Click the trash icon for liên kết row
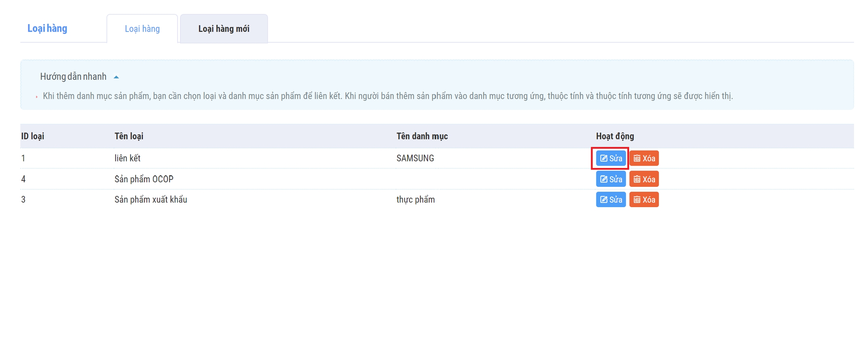Image resolution: width=868 pixels, height=345 pixels. (x=637, y=158)
